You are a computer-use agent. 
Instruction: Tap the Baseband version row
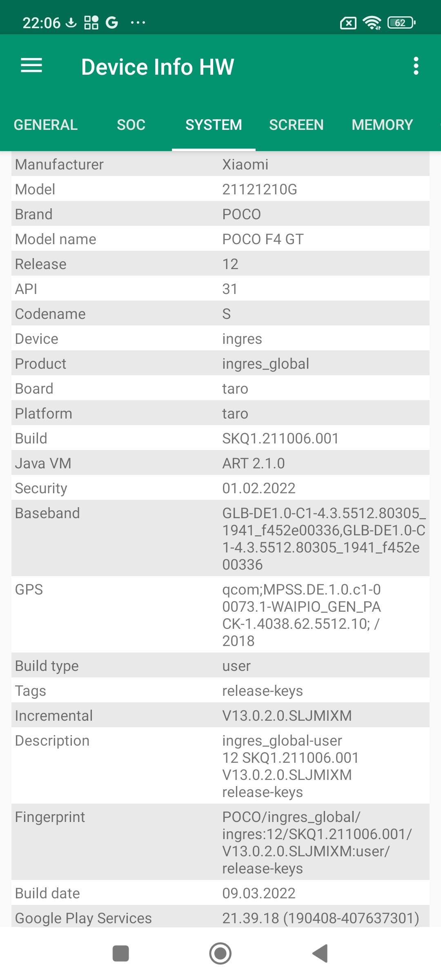point(220,538)
